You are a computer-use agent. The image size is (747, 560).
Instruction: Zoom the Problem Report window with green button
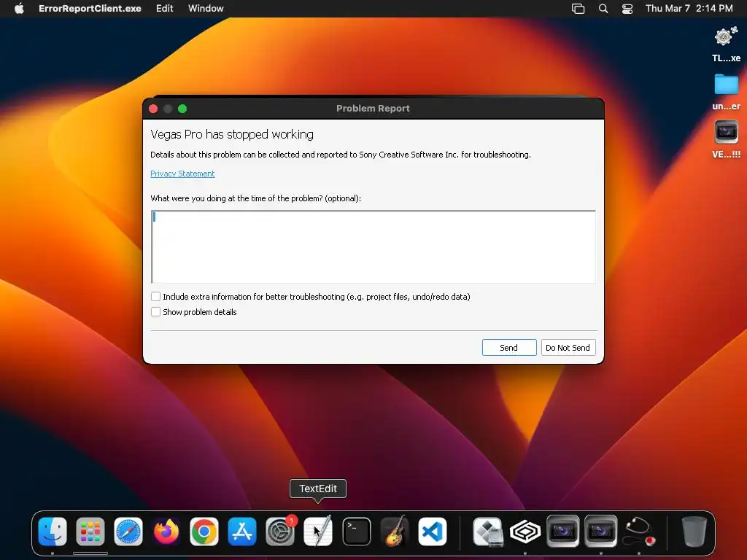(182, 109)
